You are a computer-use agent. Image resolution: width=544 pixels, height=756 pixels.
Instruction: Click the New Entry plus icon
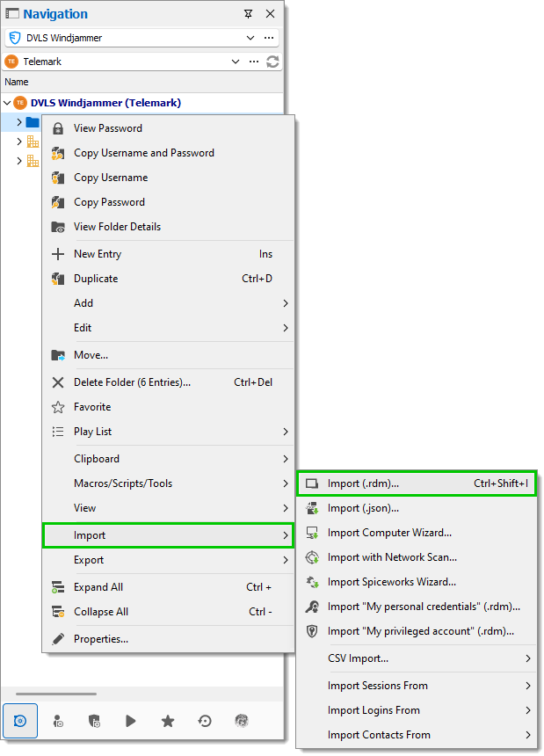58,254
